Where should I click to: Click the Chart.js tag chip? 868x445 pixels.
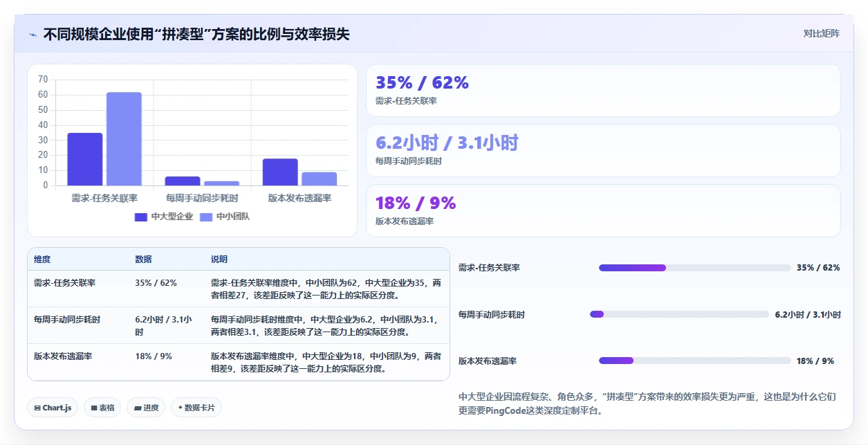click(x=53, y=408)
